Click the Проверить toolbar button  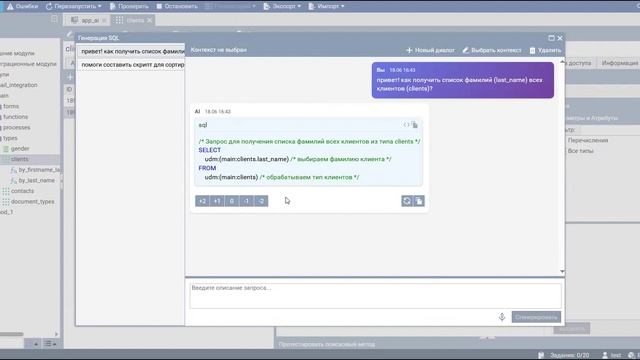click(129, 6)
